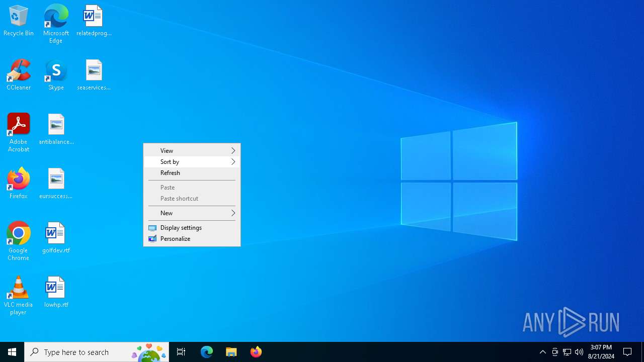Open the network status tray icon
644x362 pixels.
coord(567,352)
